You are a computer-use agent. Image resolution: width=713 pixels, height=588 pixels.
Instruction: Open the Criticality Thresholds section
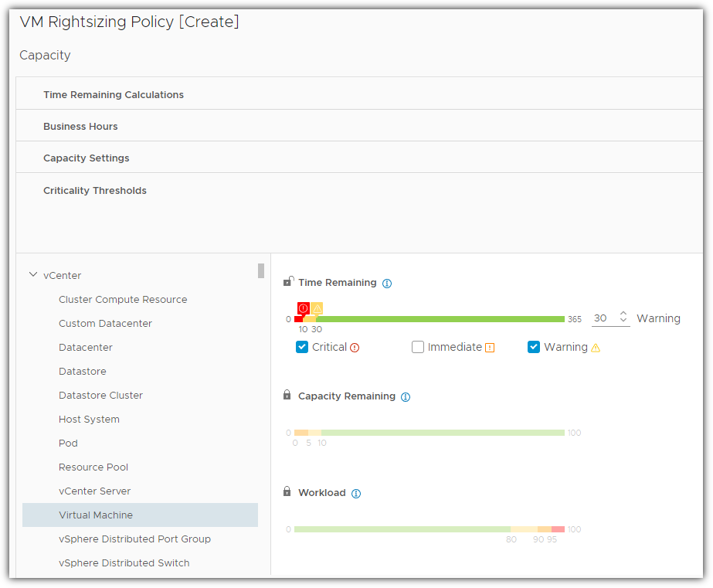point(95,191)
